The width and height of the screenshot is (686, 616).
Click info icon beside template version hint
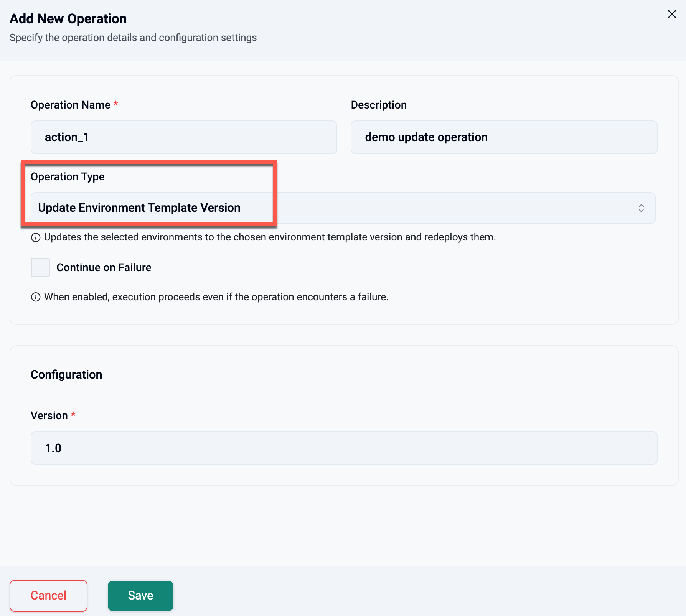click(x=36, y=238)
